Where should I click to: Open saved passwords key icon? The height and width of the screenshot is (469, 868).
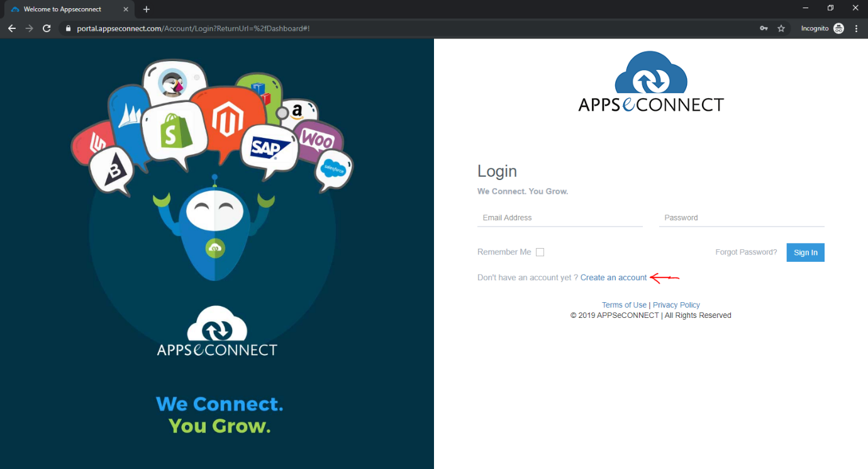pyautogui.click(x=764, y=28)
